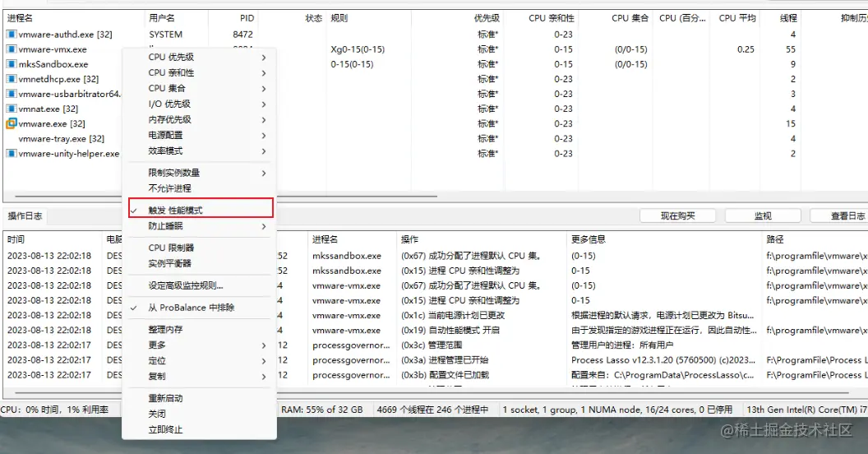Click rule cell Xg0-15(0-15)
Image resolution: width=868 pixels, height=454 pixels.
[358, 49]
